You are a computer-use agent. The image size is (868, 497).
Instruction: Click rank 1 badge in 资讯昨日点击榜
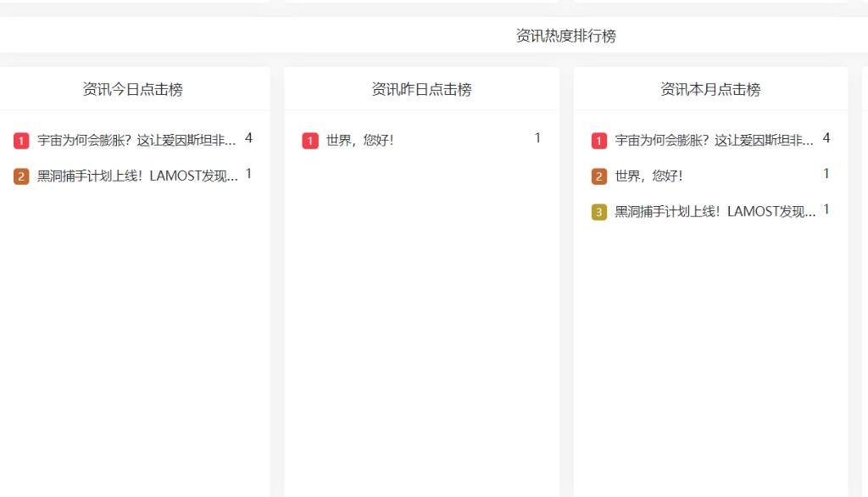pyautogui.click(x=310, y=141)
